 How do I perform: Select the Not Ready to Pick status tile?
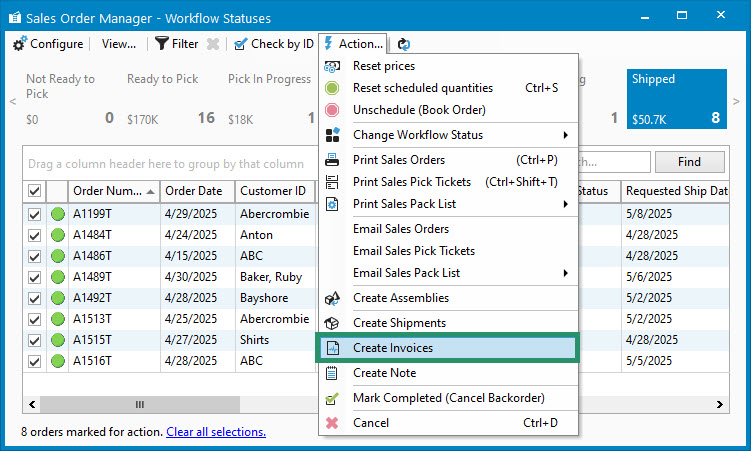click(x=70, y=99)
